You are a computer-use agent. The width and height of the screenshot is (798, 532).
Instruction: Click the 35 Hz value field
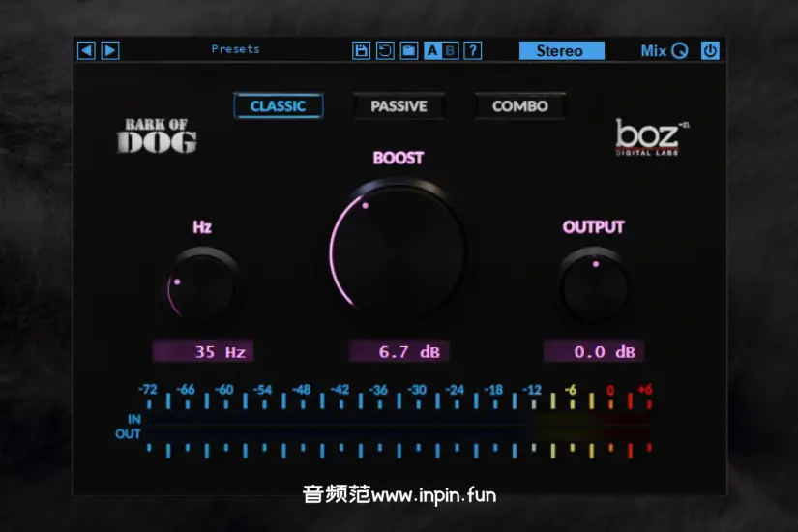203,352
